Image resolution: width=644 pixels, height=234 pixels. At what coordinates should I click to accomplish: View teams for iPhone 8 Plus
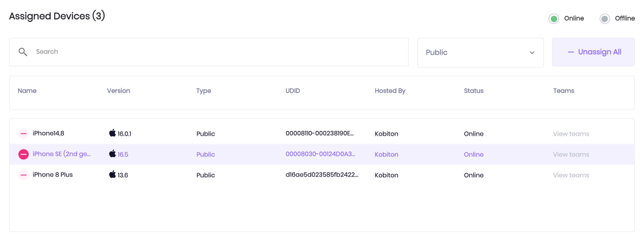(571, 175)
